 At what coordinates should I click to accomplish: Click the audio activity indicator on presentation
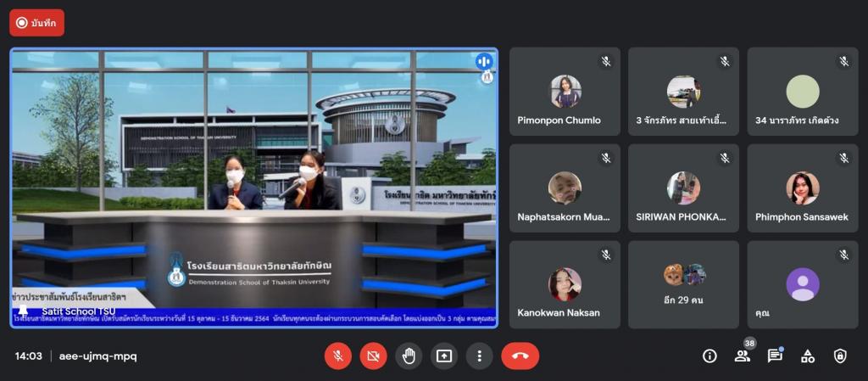(x=484, y=61)
